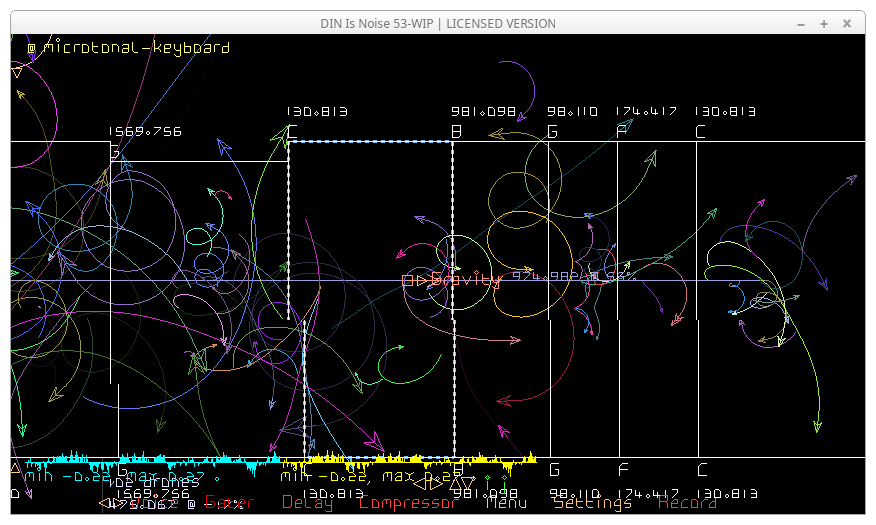Select the Gravity label

pyautogui.click(x=464, y=280)
